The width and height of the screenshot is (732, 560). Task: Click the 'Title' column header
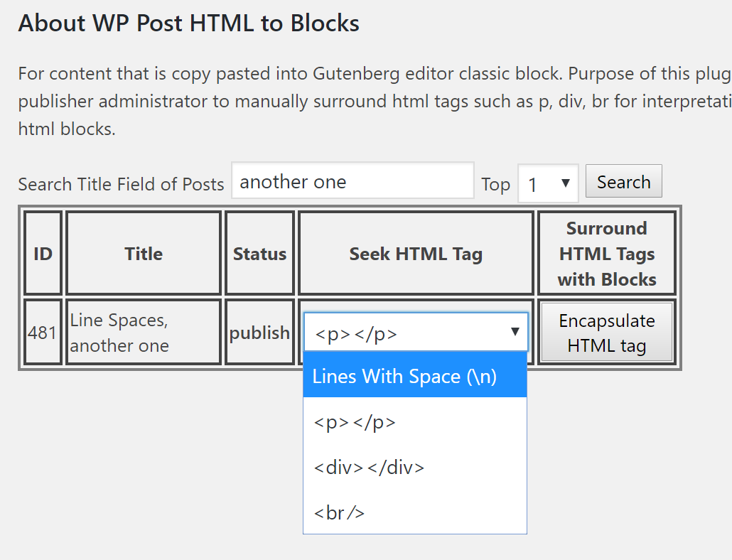pos(144,254)
